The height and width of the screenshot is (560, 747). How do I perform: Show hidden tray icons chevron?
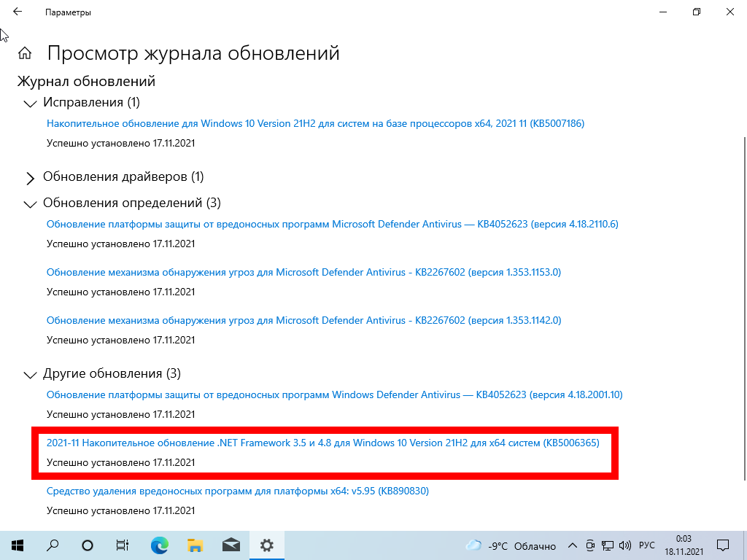point(573,545)
